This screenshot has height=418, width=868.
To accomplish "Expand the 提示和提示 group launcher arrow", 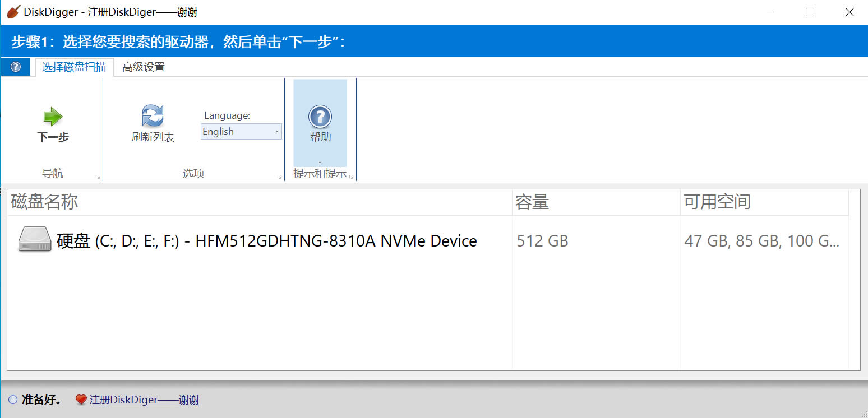I will (352, 177).
